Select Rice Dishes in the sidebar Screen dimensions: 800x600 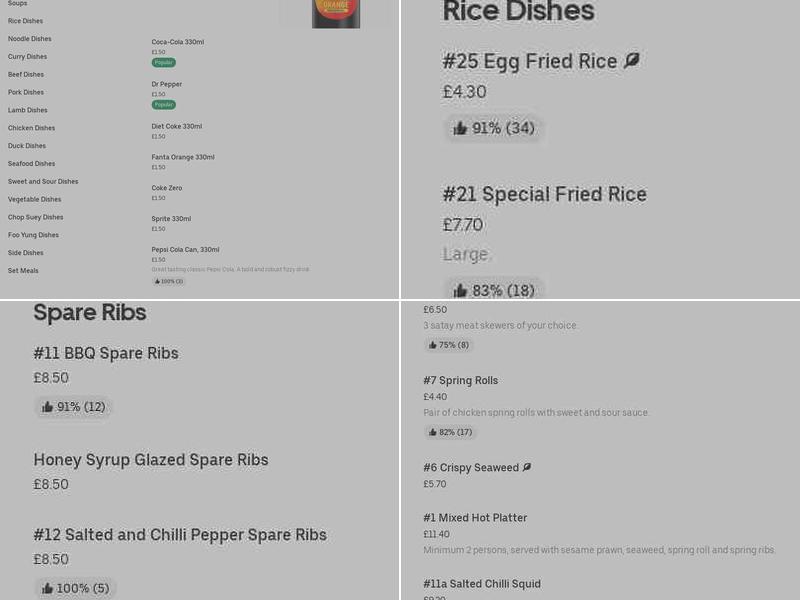25,21
